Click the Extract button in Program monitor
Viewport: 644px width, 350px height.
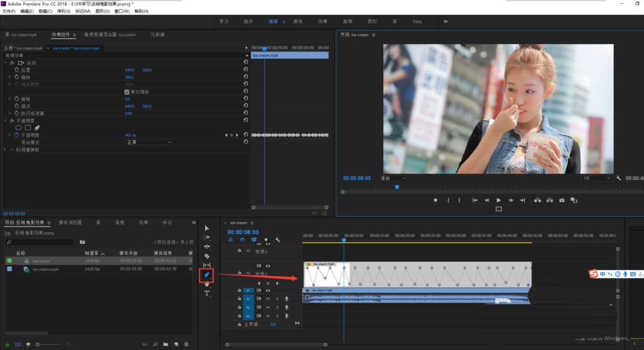point(549,200)
